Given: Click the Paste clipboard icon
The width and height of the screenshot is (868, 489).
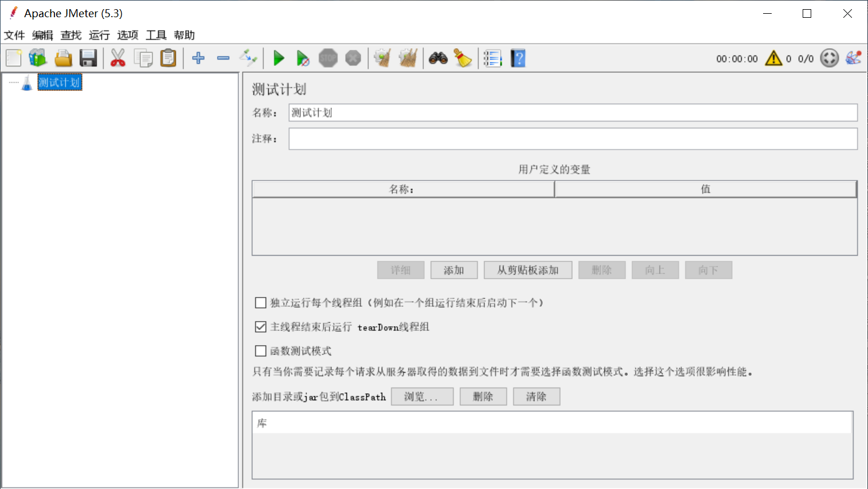Looking at the screenshot, I should click(x=168, y=58).
